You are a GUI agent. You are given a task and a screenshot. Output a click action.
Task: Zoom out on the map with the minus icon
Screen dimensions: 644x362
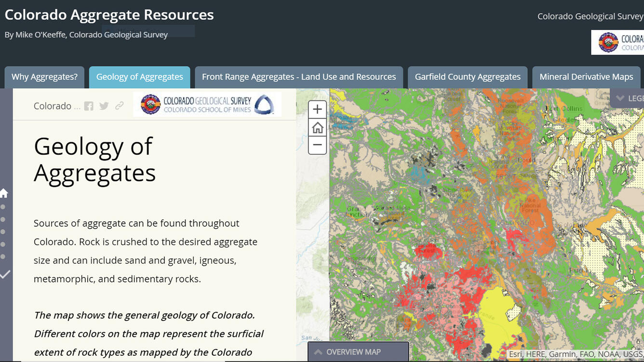click(317, 145)
